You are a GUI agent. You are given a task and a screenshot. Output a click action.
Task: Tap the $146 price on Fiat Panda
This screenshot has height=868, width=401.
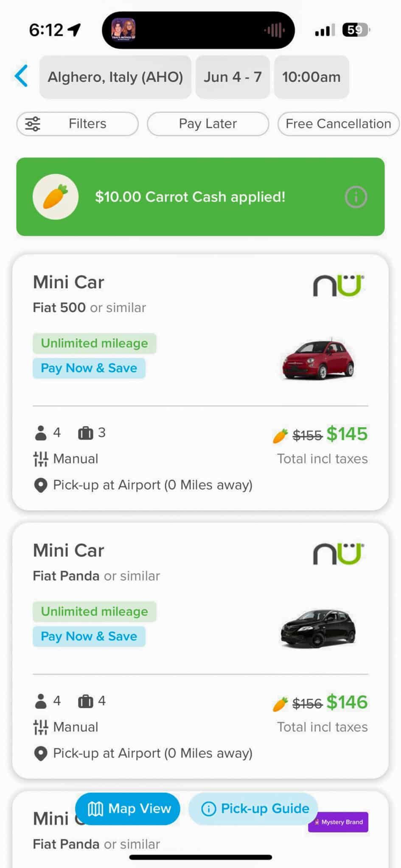click(347, 702)
